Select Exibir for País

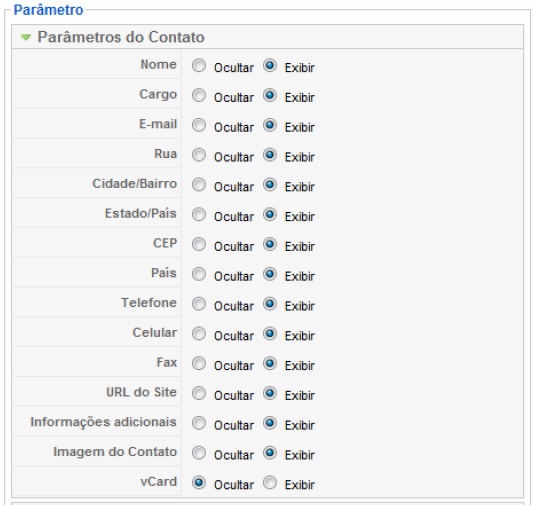point(270,274)
